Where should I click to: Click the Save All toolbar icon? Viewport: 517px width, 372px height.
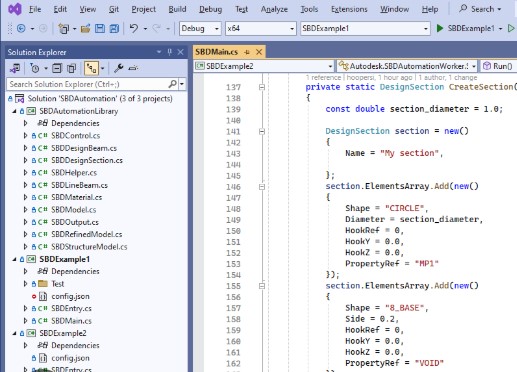114,29
